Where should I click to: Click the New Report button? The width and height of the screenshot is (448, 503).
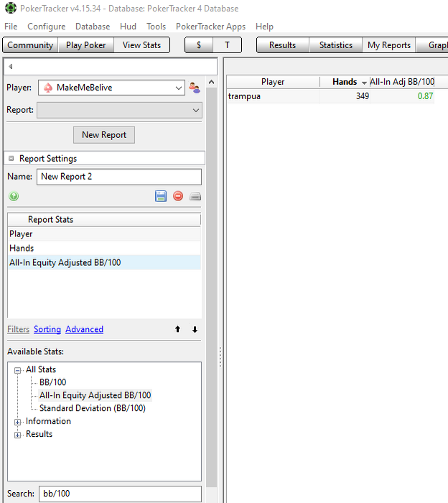click(104, 135)
